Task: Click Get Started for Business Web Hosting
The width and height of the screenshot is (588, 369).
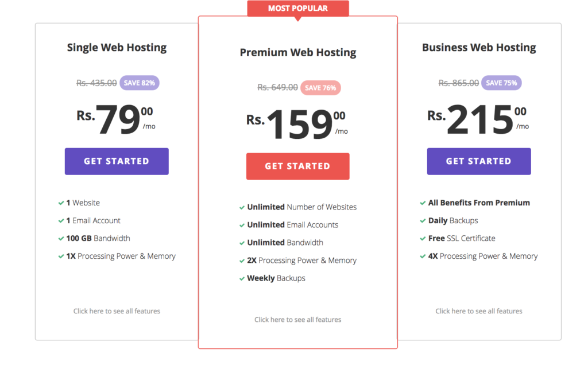Action: pyautogui.click(x=479, y=161)
